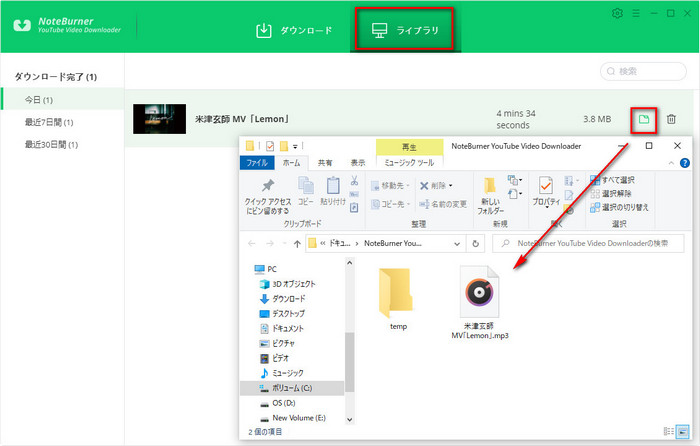Collapse the Explorer ribbon chevron
The image size is (700, 446).
point(671,163)
